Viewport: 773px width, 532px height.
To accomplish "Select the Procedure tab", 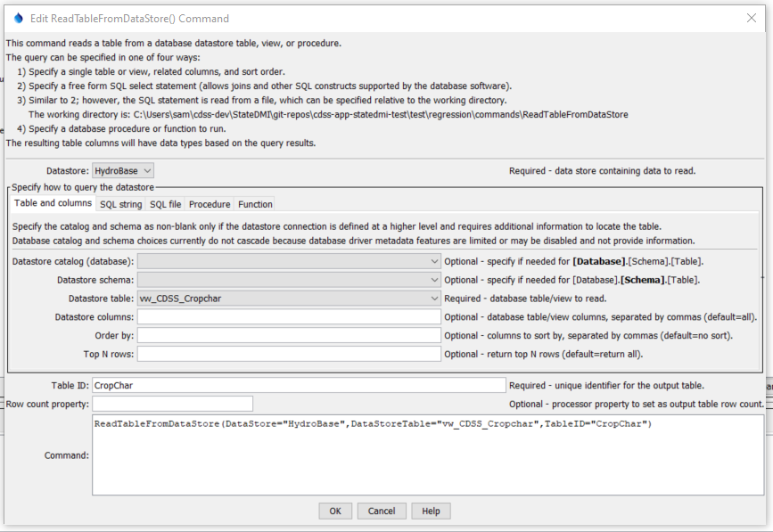I will point(210,204).
